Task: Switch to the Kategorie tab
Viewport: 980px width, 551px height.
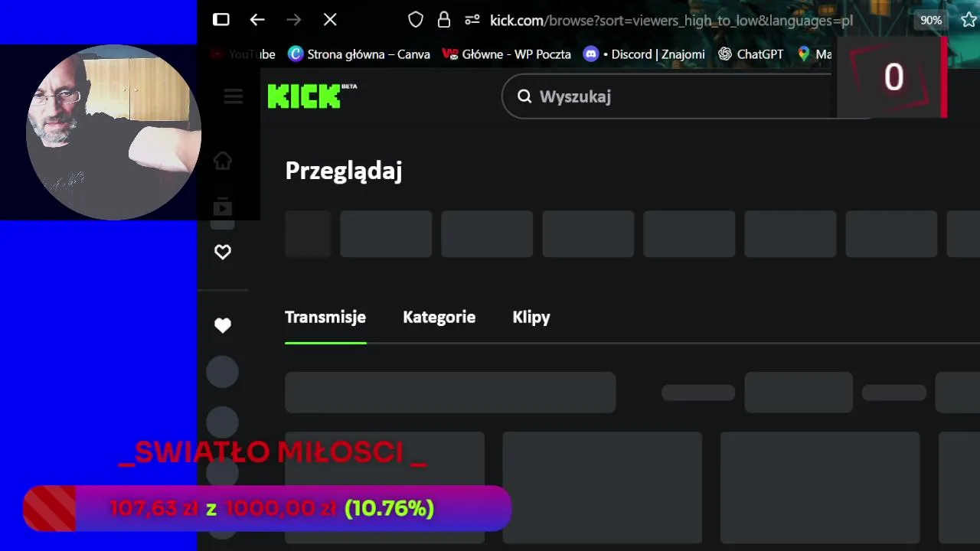Action: [x=439, y=317]
